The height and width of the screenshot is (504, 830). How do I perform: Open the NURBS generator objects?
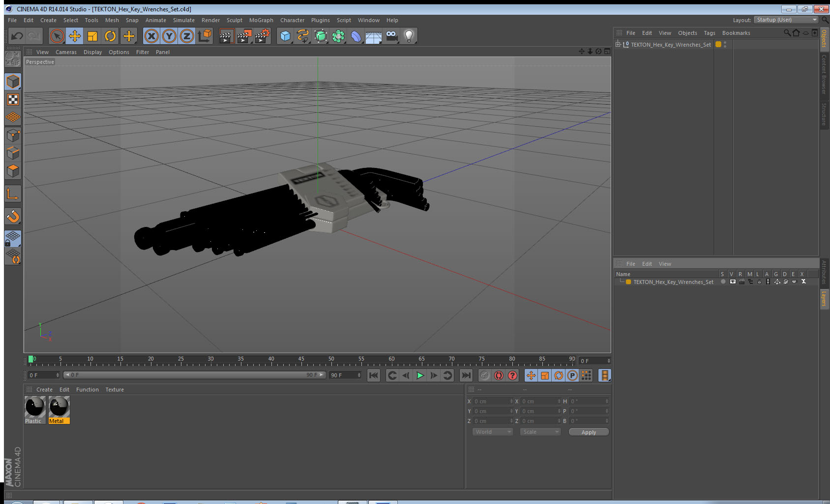[x=321, y=36]
